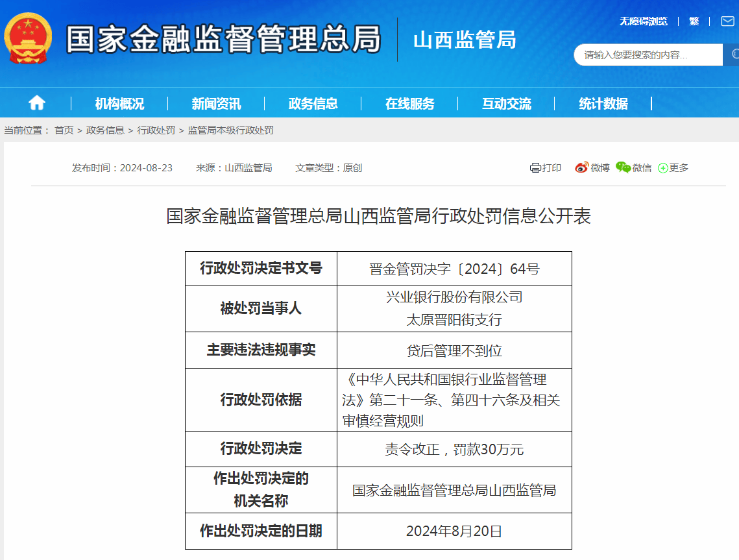Click the home icon in the navigation bar
This screenshot has height=560, width=739.
pos(37,102)
